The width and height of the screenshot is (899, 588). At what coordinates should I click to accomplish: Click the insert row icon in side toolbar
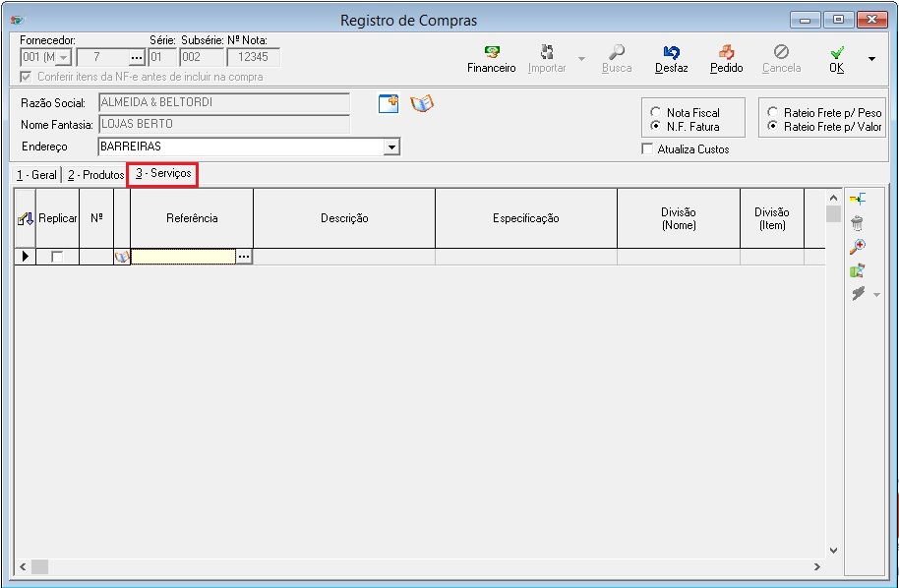click(x=857, y=200)
